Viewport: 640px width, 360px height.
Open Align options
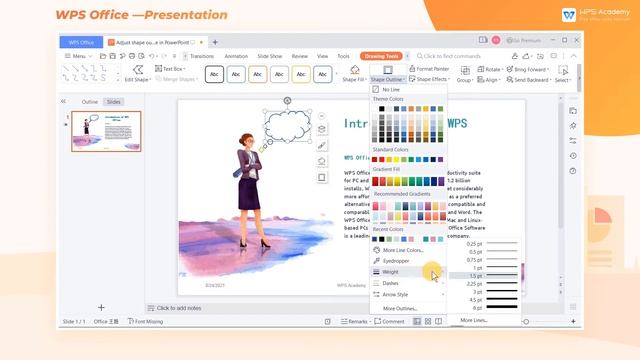(489, 80)
